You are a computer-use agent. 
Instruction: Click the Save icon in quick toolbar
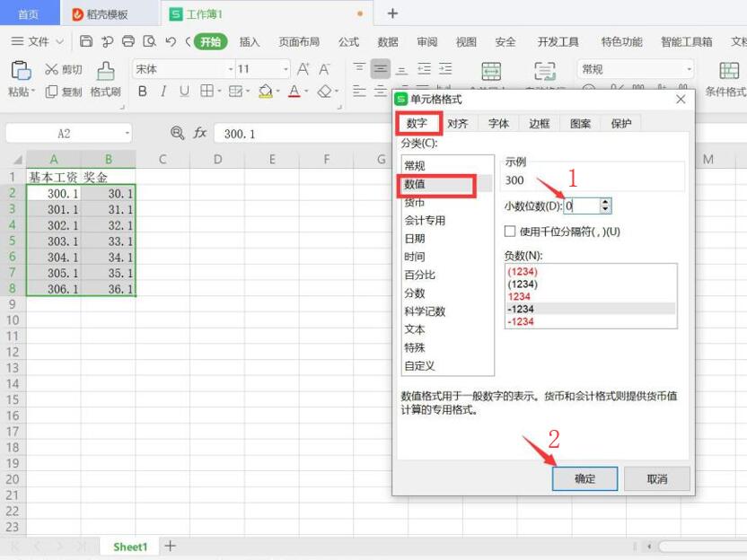click(x=86, y=41)
